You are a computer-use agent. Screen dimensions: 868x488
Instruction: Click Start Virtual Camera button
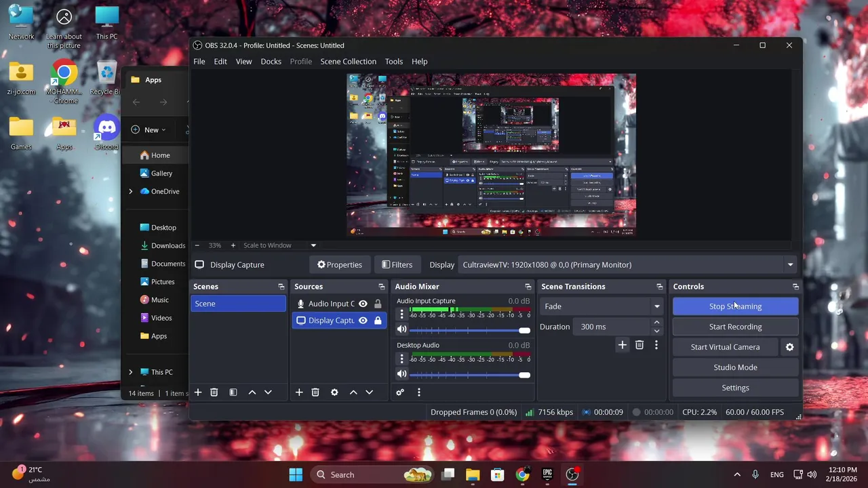click(x=725, y=347)
